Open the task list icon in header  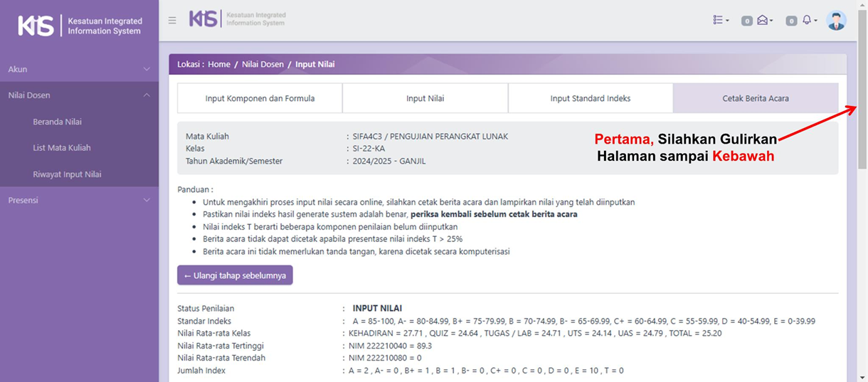(x=720, y=21)
